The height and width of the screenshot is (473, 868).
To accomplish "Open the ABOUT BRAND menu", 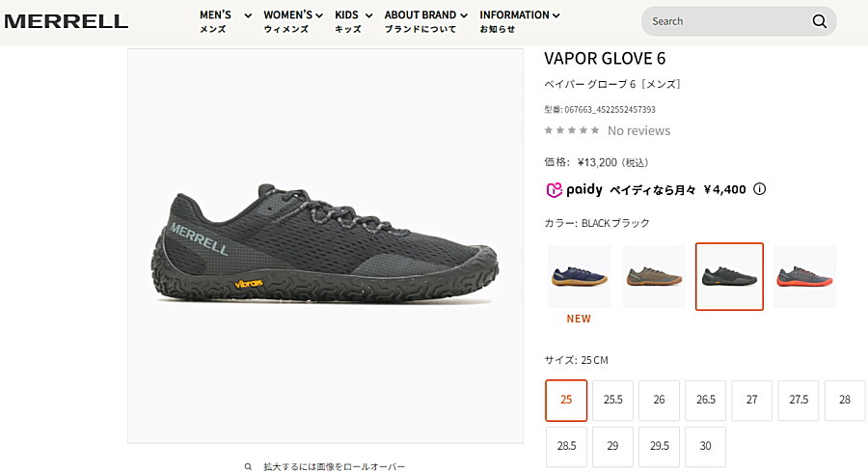I will click(425, 21).
